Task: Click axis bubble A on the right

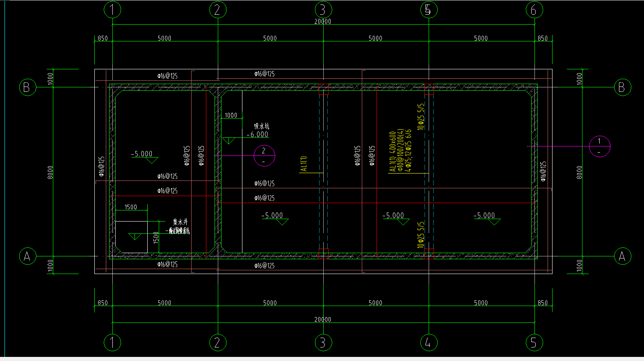Action: (622, 256)
